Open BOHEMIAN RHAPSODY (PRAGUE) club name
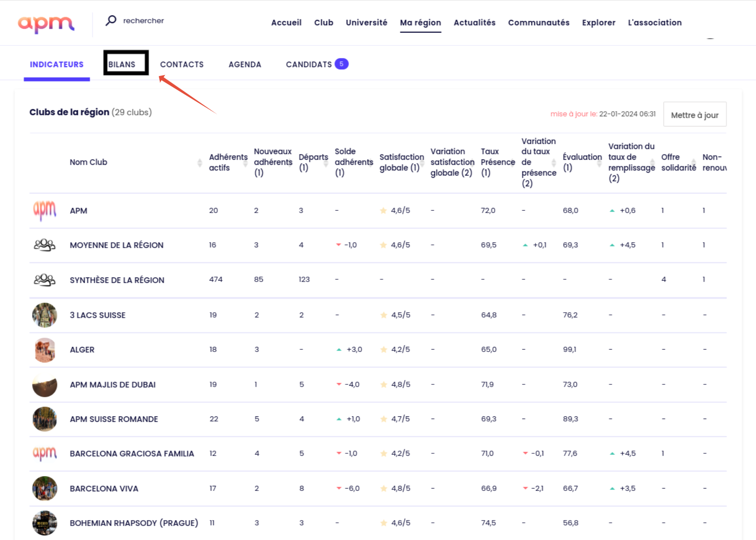The height and width of the screenshot is (540, 756). [134, 523]
